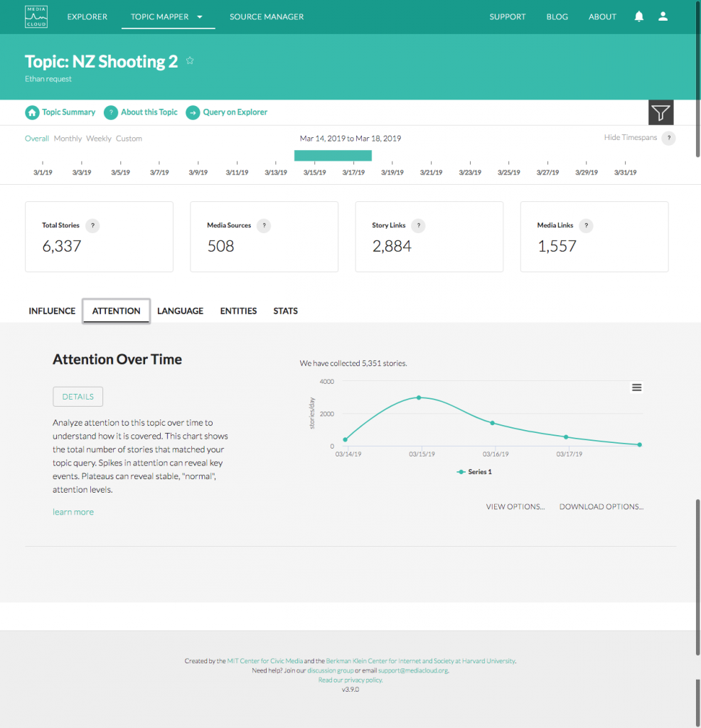The width and height of the screenshot is (701, 728).
Task: Click the Details button
Action: point(78,397)
